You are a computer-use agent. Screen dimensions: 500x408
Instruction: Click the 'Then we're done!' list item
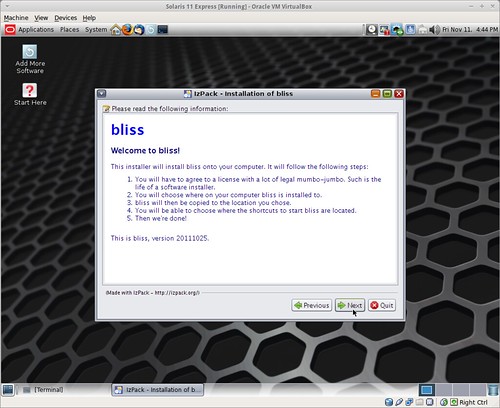161,218
